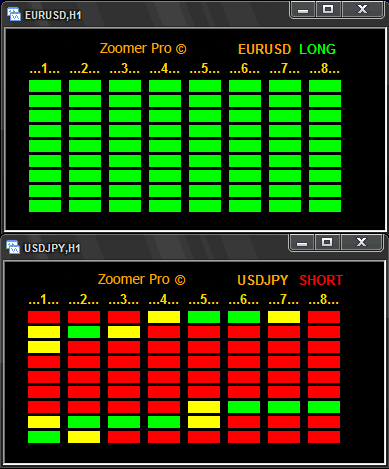Maximize the EURUSD,H1 window
The image size is (389, 469).
tap(328, 9)
